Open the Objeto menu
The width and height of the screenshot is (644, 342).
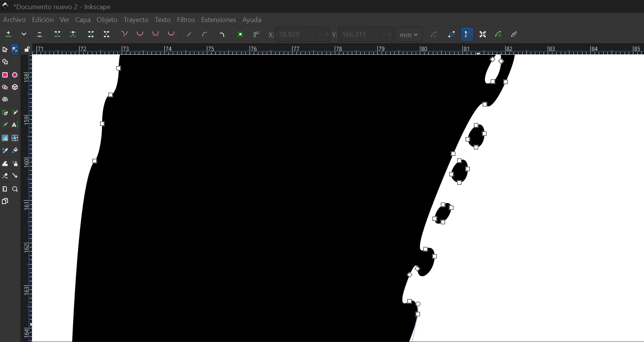tap(107, 20)
